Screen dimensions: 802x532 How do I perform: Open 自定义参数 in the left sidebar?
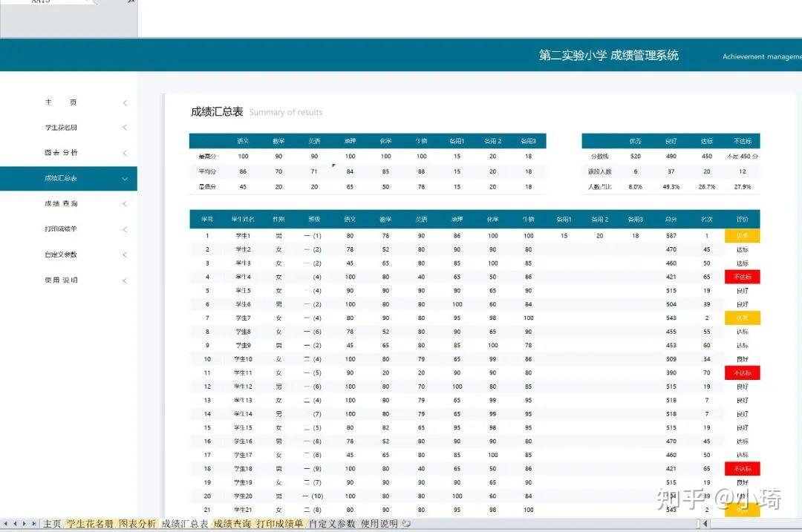pos(61,254)
